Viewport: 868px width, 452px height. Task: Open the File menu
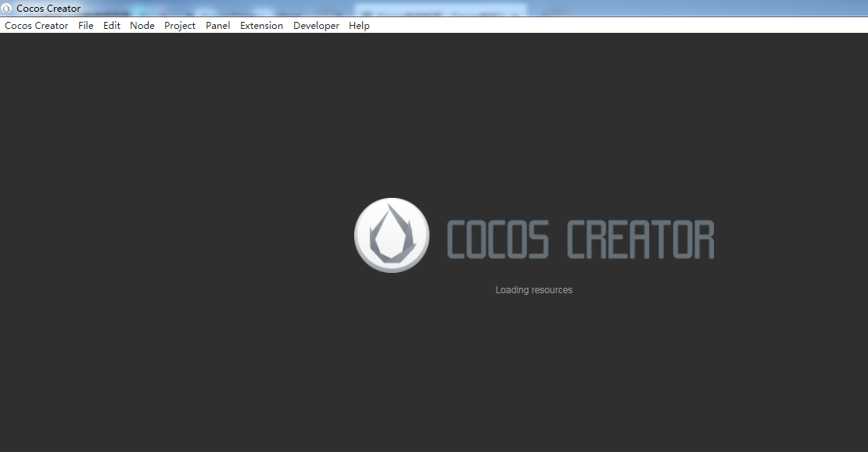[86, 26]
